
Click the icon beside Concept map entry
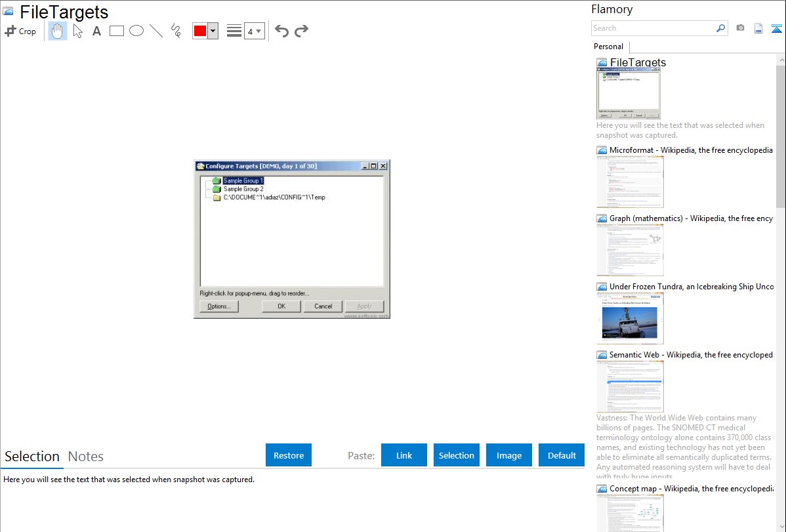[602, 489]
